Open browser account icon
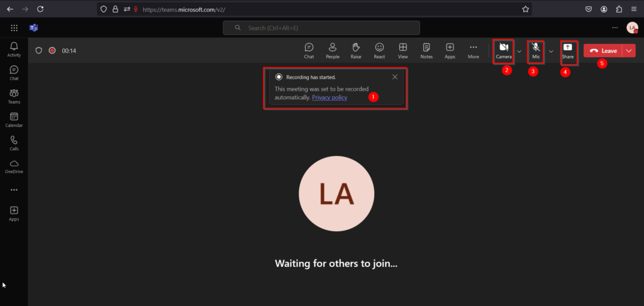The height and width of the screenshot is (306, 644). coord(604,9)
